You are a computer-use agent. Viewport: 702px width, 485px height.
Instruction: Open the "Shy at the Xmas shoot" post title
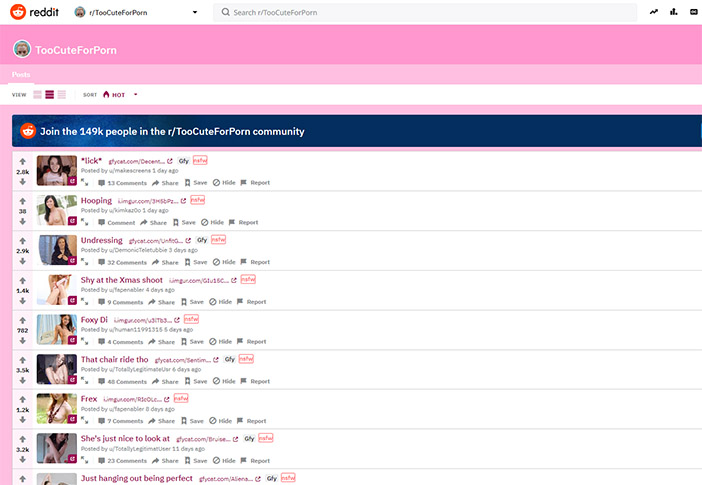click(x=122, y=280)
